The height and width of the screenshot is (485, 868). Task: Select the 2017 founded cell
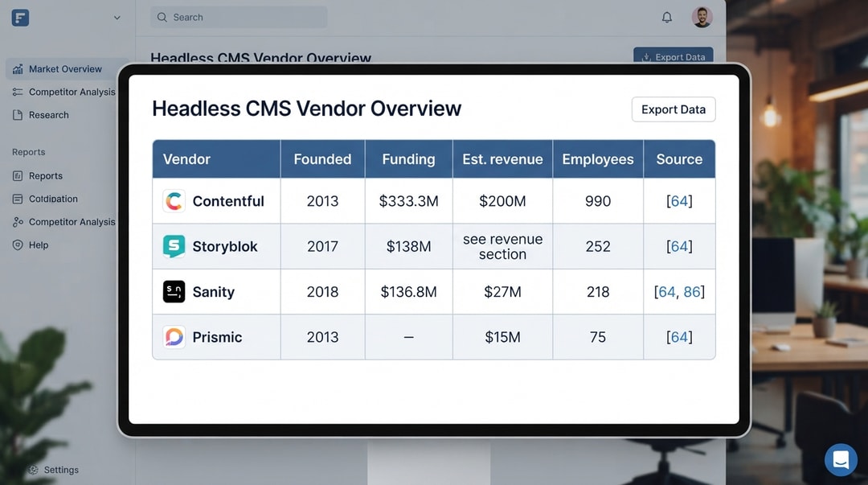coord(323,246)
